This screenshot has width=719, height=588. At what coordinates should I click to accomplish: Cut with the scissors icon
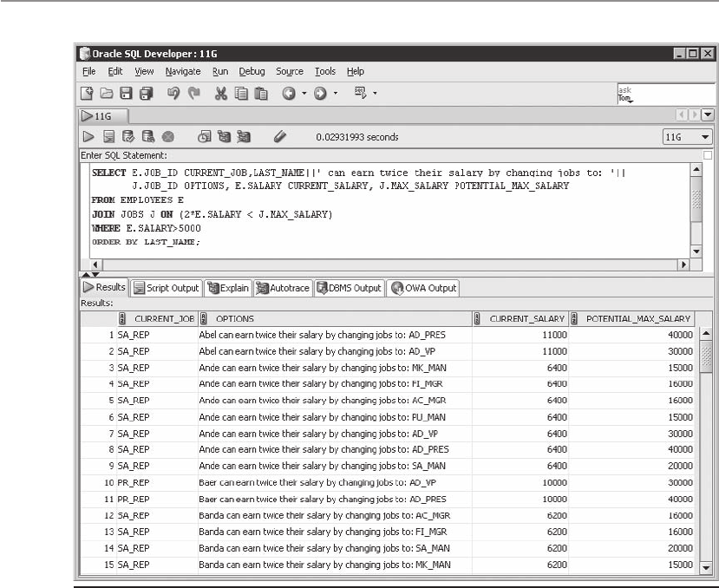(x=221, y=93)
